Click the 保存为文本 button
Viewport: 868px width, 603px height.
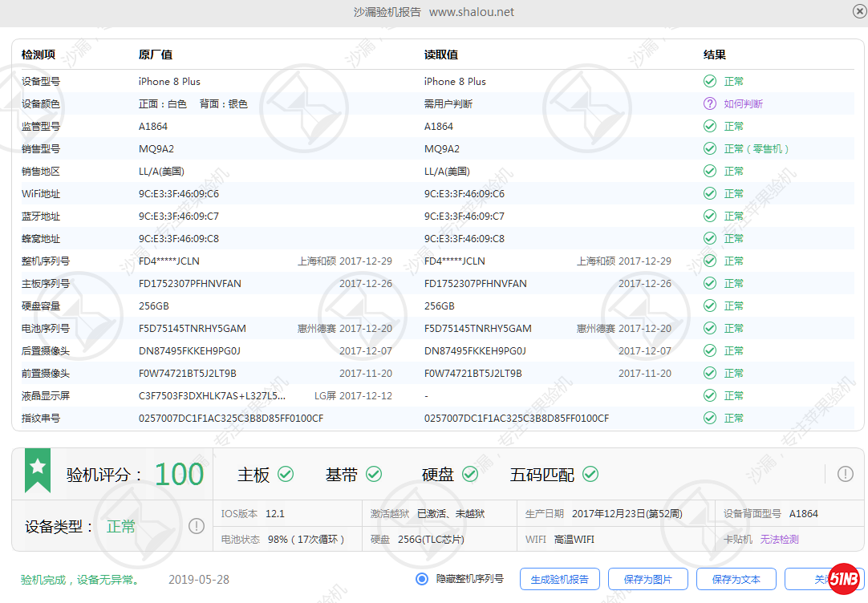point(736,579)
